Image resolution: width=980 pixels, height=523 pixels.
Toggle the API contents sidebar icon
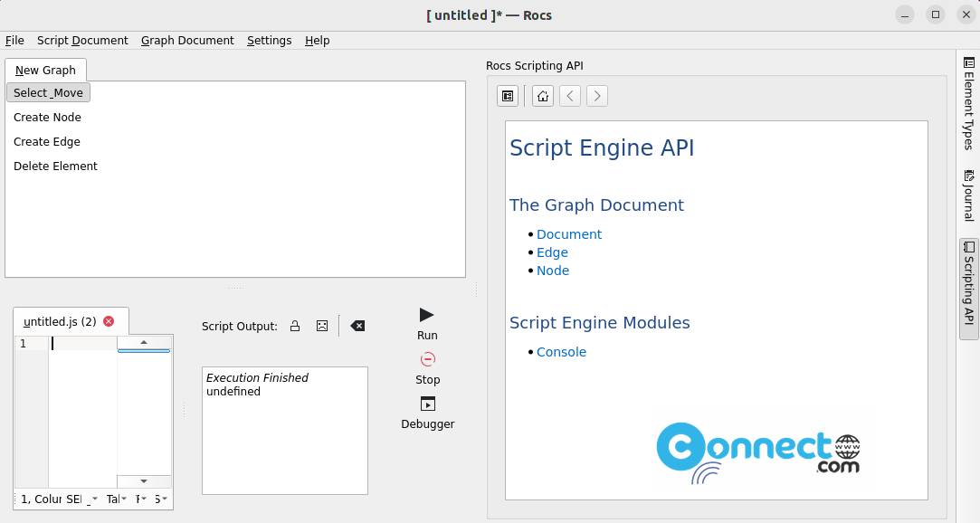508,96
